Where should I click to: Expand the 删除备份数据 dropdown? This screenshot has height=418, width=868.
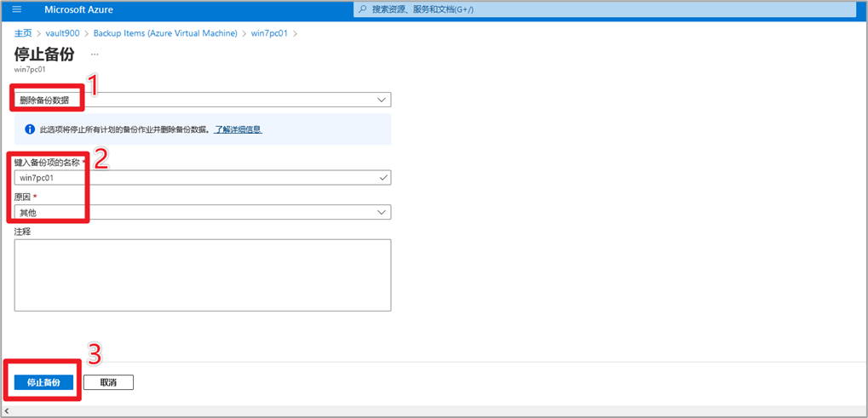click(x=203, y=100)
